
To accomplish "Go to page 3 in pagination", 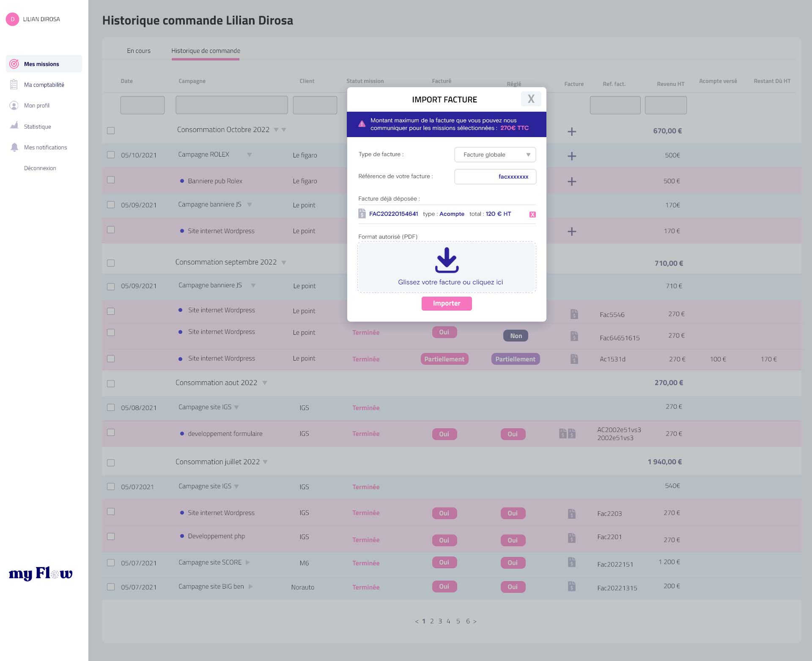I will (x=440, y=621).
